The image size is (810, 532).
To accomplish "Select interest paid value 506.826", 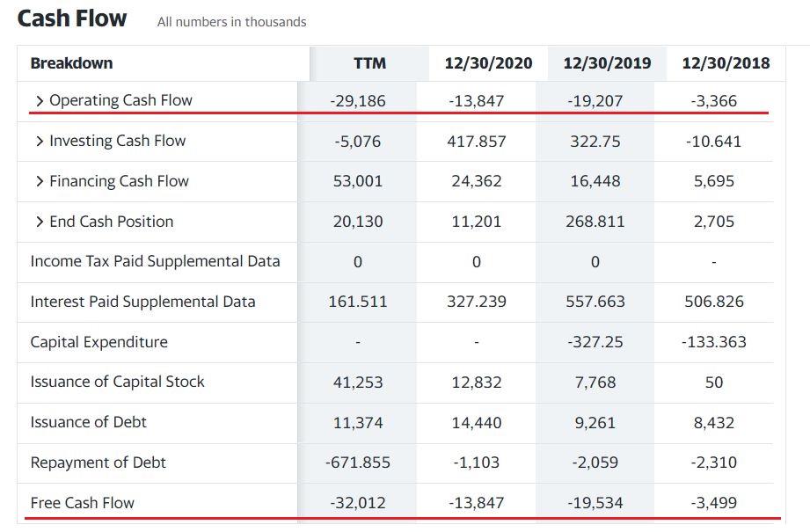I will click(x=714, y=302).
